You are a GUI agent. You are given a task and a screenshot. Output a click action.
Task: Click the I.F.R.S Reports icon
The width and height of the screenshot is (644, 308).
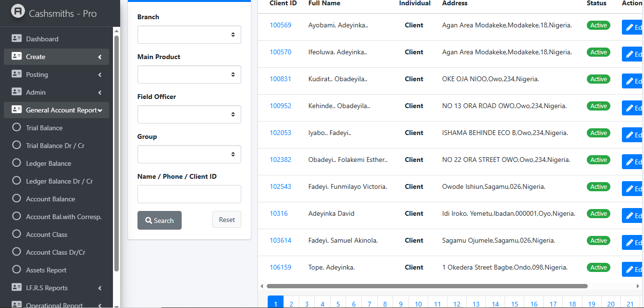tap(17, 288)
